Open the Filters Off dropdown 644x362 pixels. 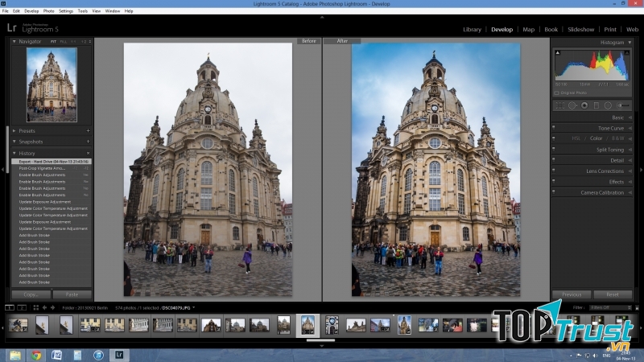point(610,307)
